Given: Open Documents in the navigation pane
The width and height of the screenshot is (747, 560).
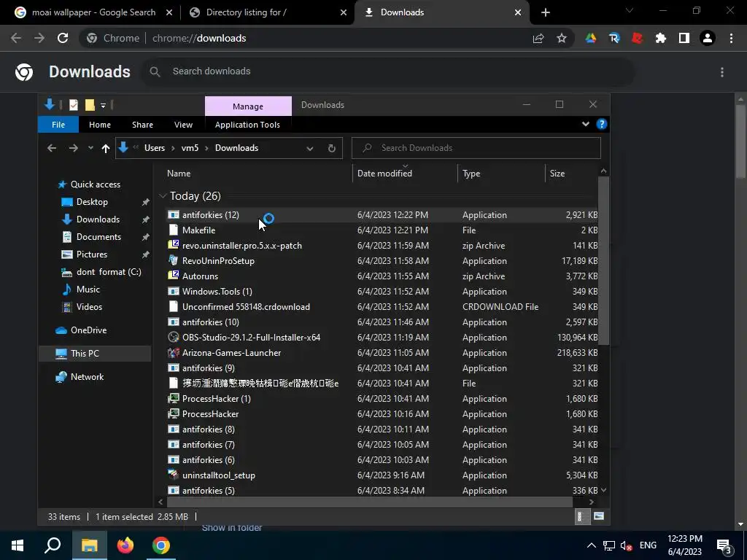Looking at the screenshot, I should coord(98,237).
